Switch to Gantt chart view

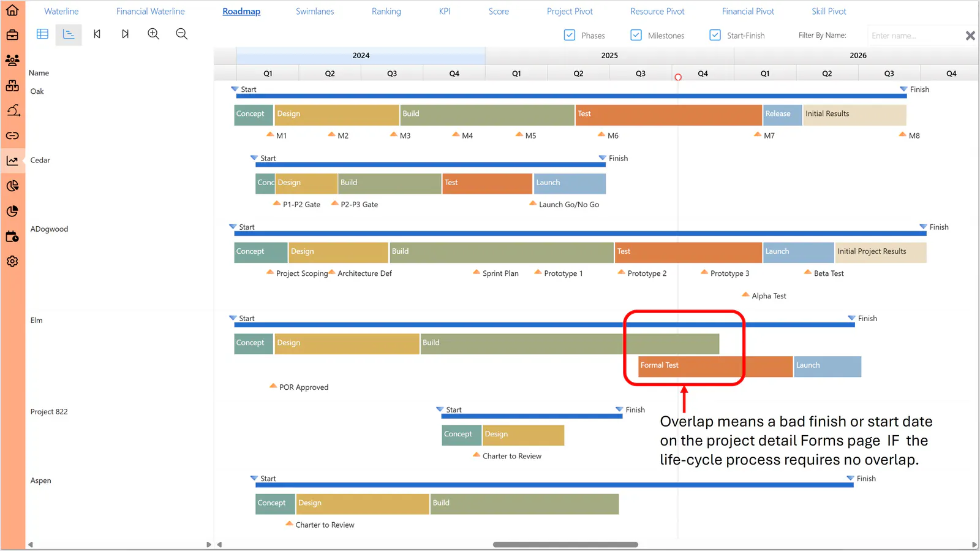coord(69,34)
